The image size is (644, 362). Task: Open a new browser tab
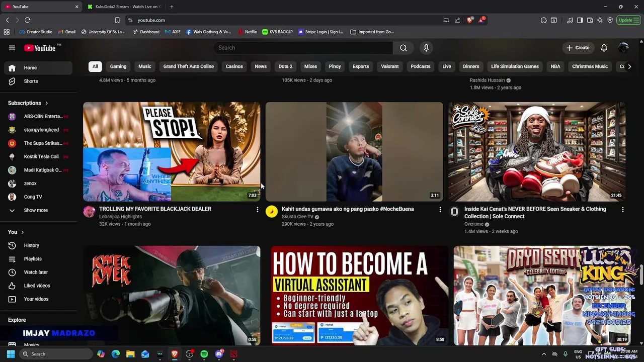172,7
